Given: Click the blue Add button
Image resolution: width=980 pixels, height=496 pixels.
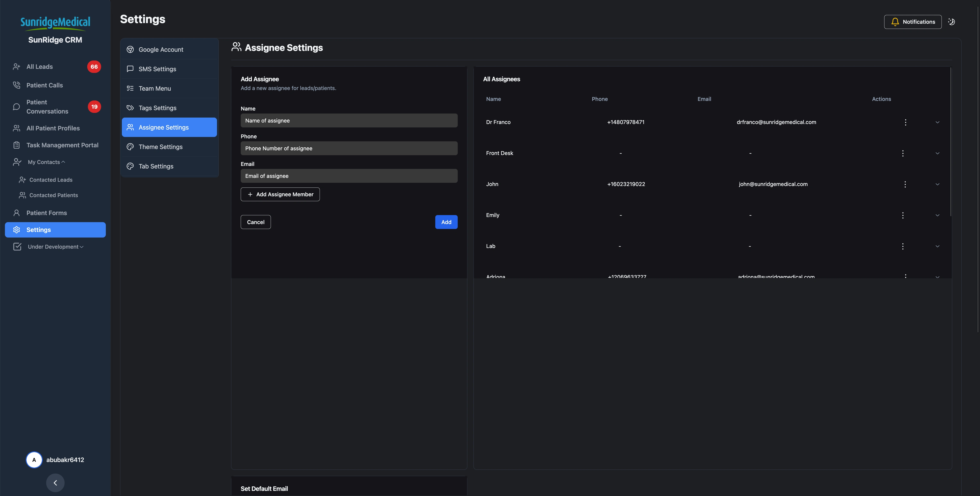Looking at the screenshot, I should pyautogui.click(x=446, y=222).
